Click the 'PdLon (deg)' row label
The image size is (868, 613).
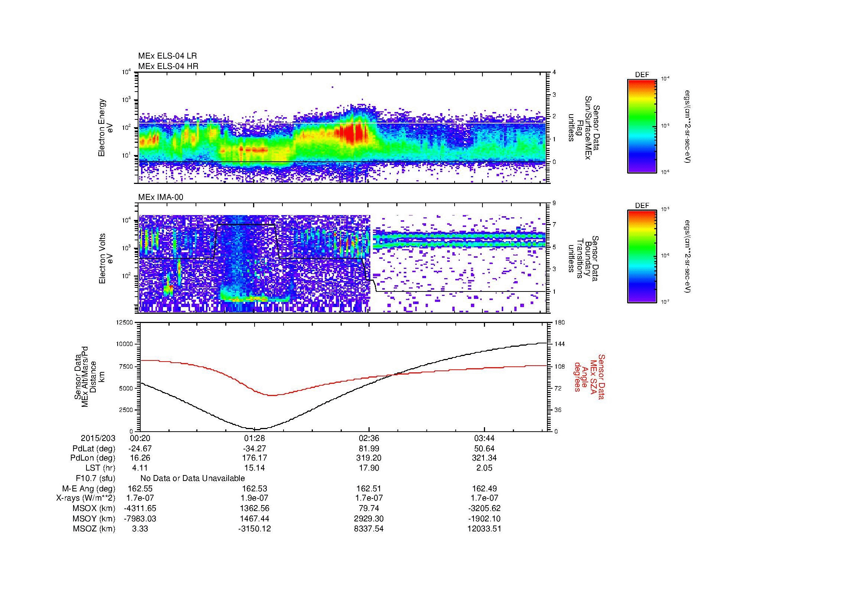pyautogui.click(x=93, y=458)
